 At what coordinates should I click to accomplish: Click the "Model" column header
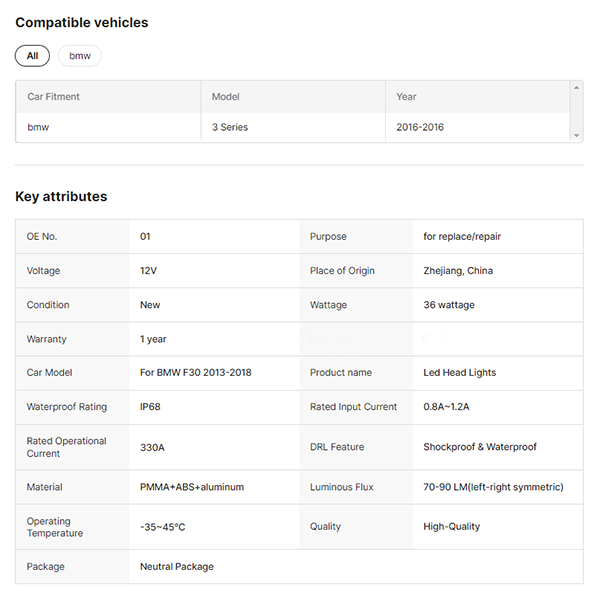(x=226, y=97)
